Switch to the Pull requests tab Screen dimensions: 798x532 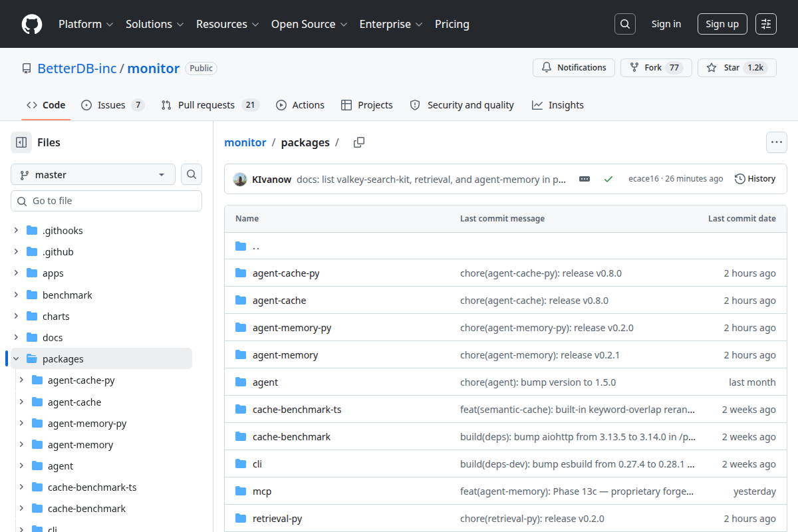[210, 105]
